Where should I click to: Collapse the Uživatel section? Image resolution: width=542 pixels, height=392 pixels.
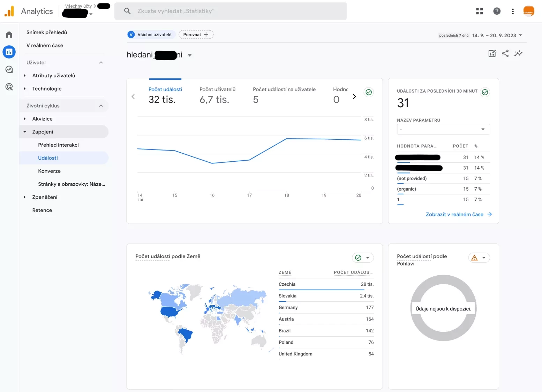[x=101, y=62]
